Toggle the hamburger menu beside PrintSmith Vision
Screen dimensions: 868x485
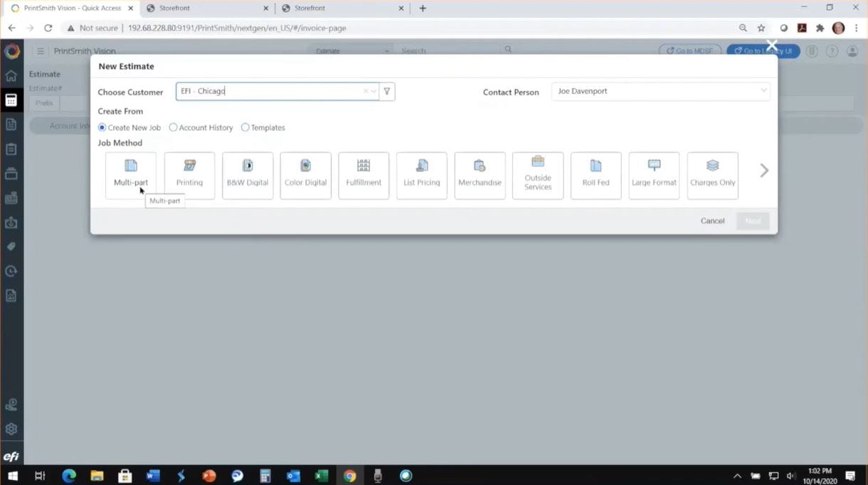coord(41,51)
